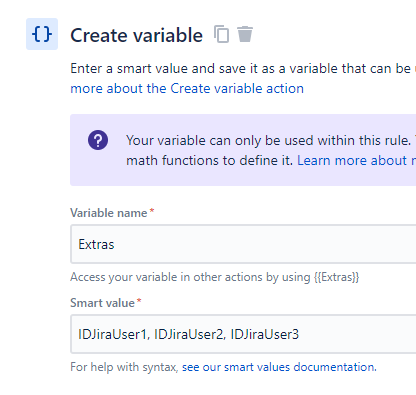Click the red asterisk beside Variable name
Viewport: 416px width, 395px height.
[152, 211]
